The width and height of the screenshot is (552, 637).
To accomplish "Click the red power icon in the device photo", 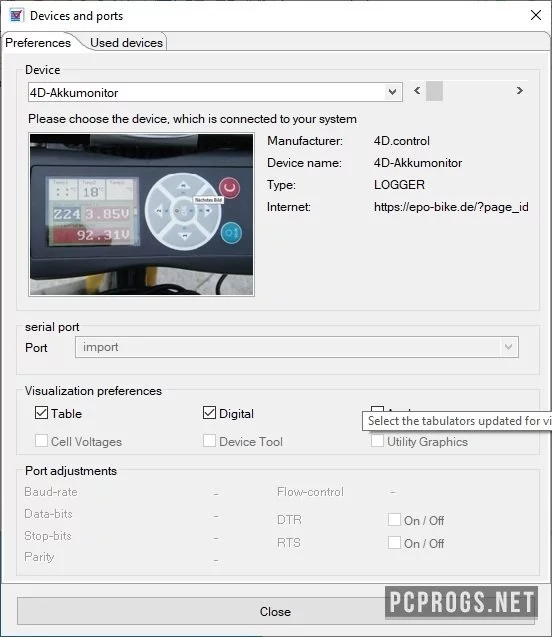I will 229,188.
